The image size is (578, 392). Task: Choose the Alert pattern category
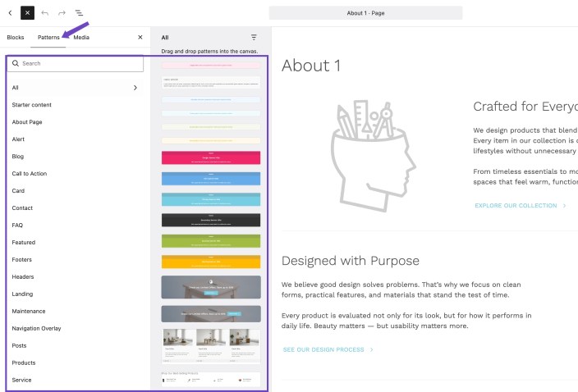click(x=18, y=139)
